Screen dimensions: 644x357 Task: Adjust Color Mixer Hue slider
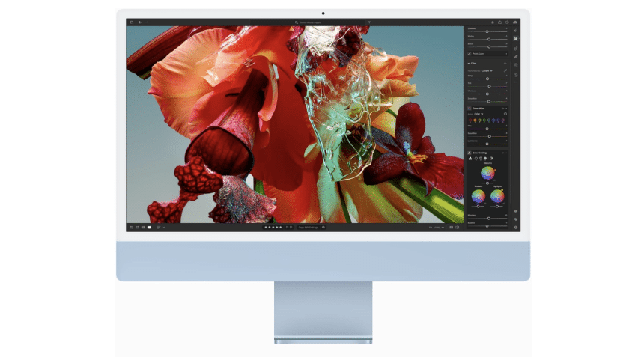tap(487, 129)
